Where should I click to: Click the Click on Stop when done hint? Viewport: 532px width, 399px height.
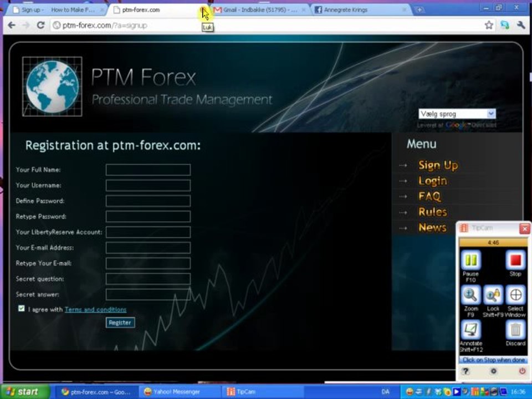point(493,360)
